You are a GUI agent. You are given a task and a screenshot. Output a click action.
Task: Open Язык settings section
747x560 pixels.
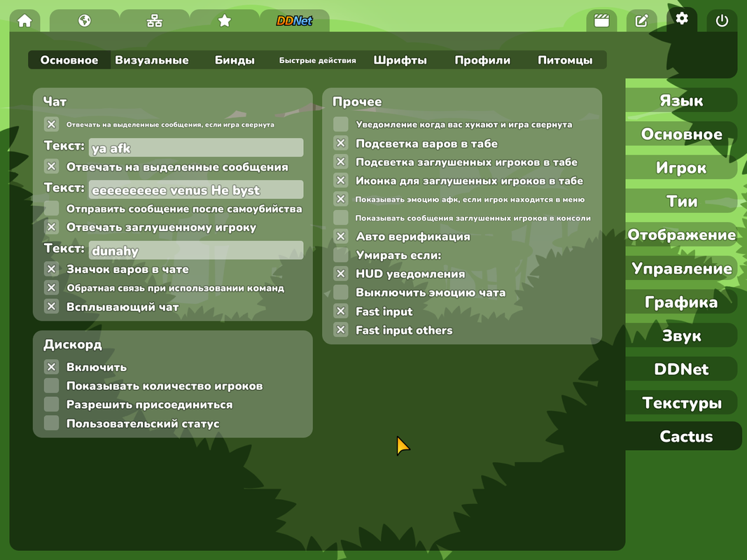click(x=681, y=101)
